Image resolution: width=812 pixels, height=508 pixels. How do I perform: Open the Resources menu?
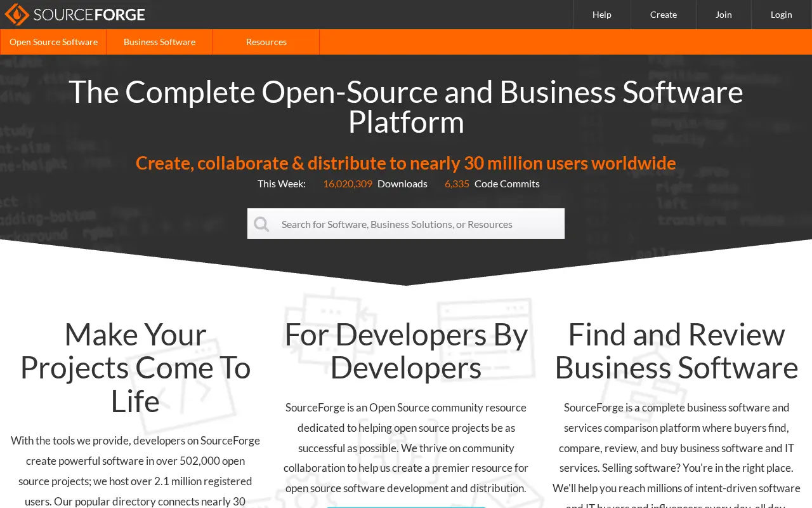click(266, 42)
